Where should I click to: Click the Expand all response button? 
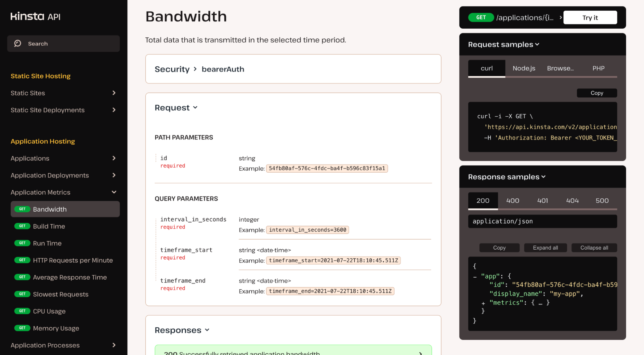545,247
